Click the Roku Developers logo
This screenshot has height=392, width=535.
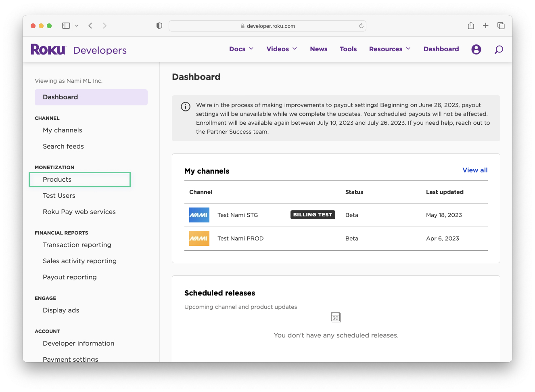[x=79, y=50]
